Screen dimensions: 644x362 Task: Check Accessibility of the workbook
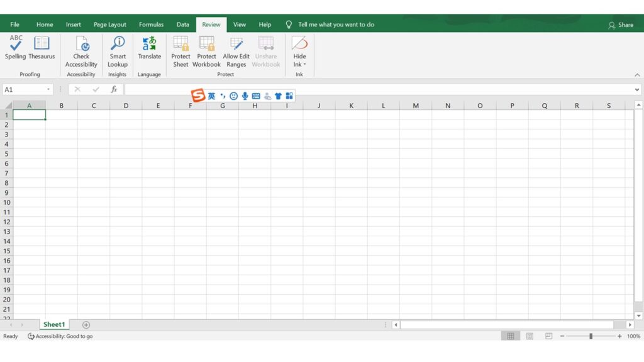coord(81,50)
